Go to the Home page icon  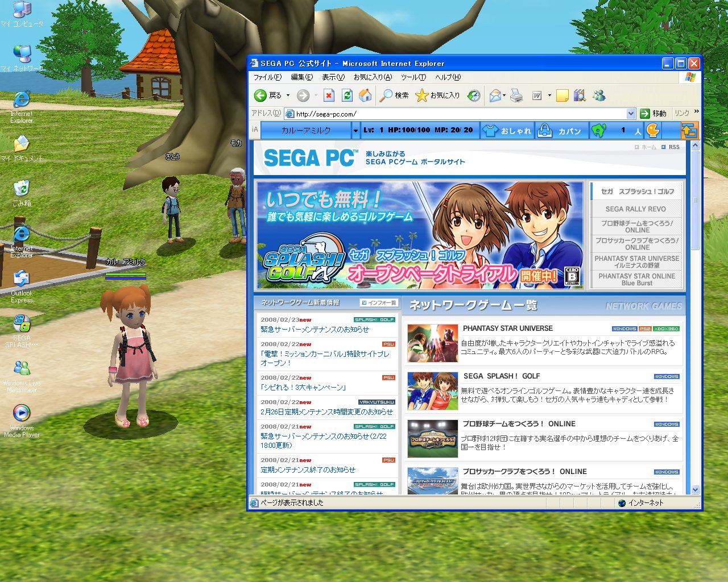pos(365,95)
